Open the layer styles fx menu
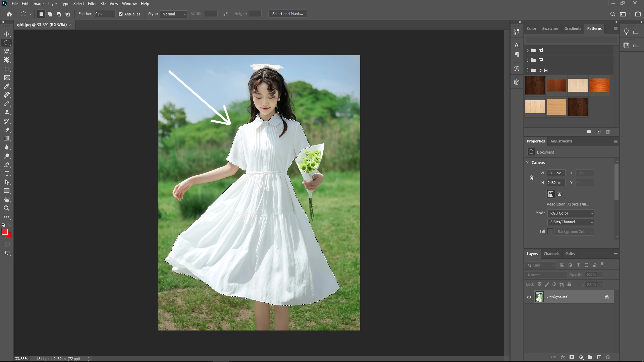The image size is (644, 362). point(563,357)
